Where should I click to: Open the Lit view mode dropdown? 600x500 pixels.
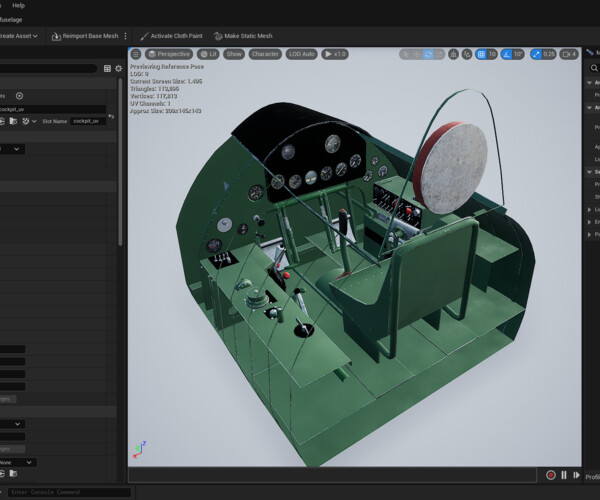pyautogui.click(x=208, y=54)
